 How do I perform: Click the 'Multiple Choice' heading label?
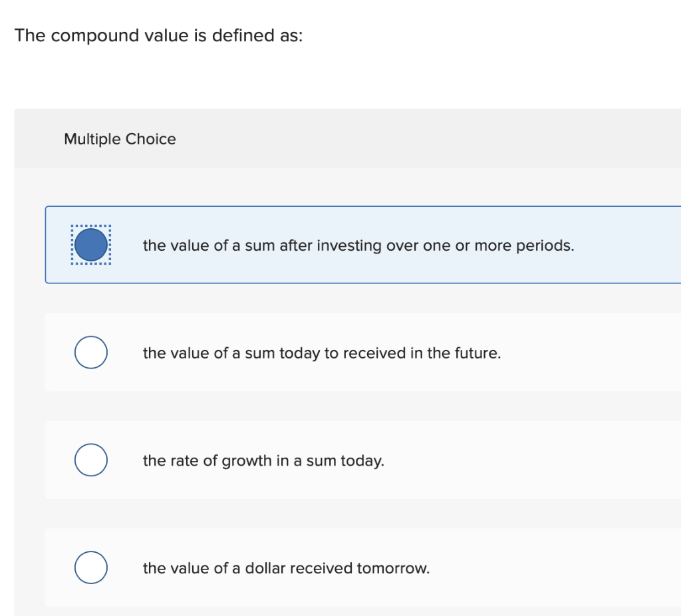[120, 139]
